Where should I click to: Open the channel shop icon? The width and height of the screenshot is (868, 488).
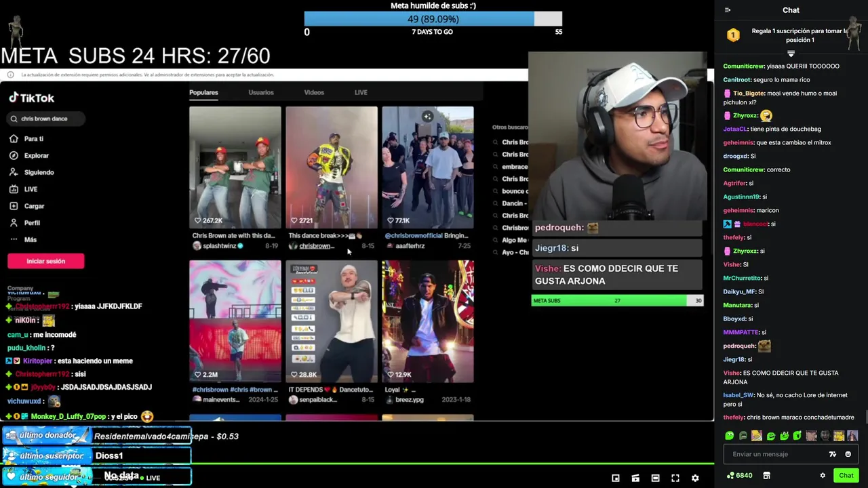tap(767, 475)
